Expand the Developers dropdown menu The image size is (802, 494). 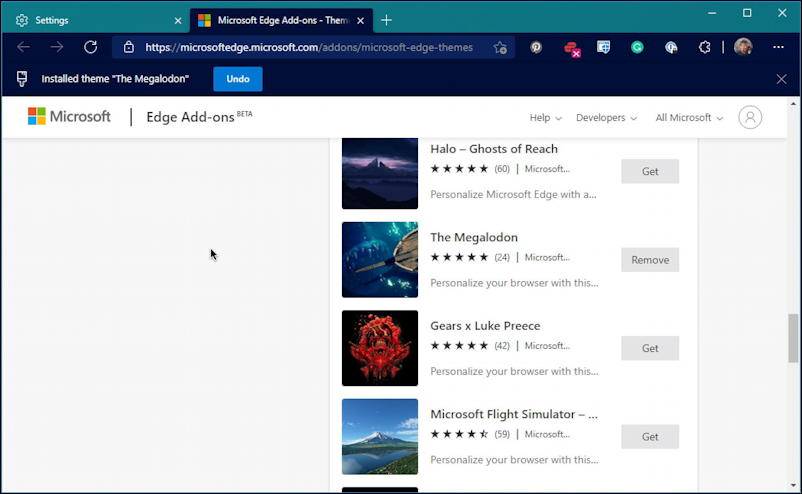click(x=607, y=118)
